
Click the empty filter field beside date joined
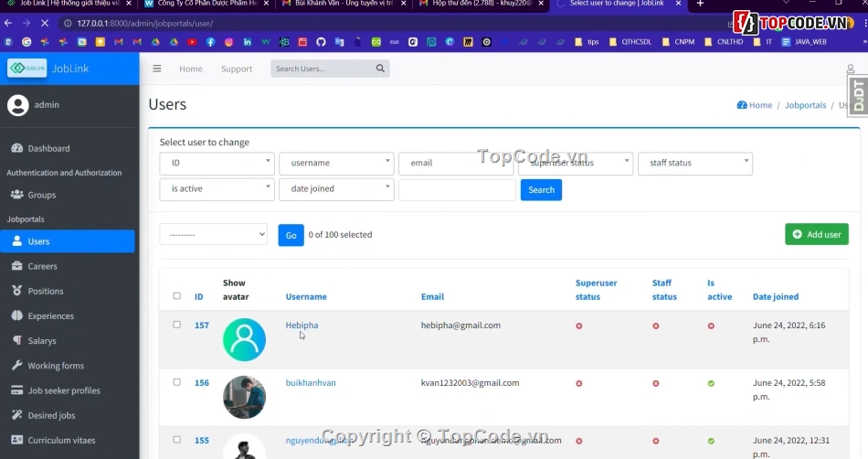457,190
